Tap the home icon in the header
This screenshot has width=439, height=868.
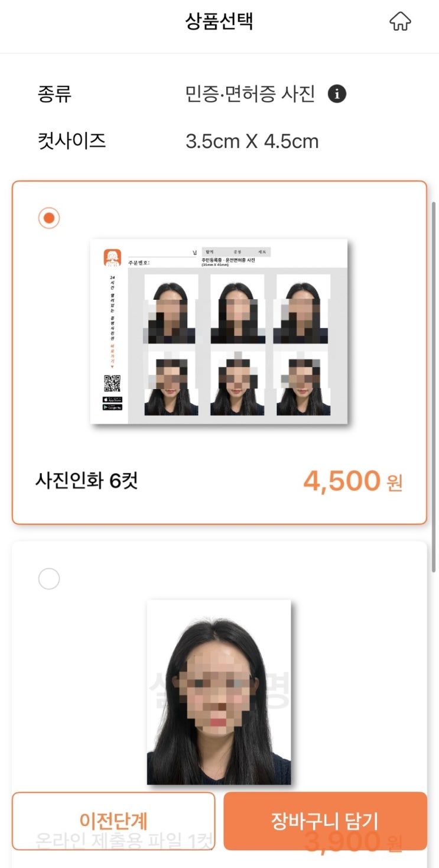(400, 22)
